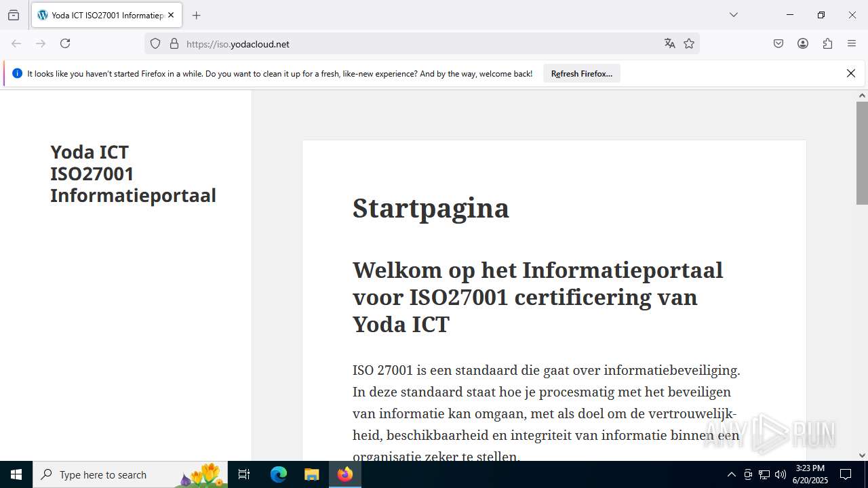Image resolution: width=868 pixels, height=488 pixels.
Task: Close the Yoda ICT ISO27001 tab
Action: click(x=171, y=15)
